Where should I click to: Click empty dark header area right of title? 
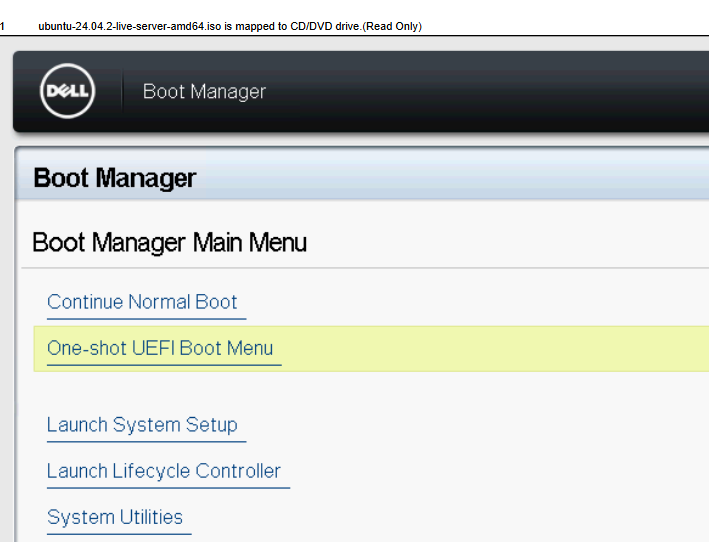point(500,92)
